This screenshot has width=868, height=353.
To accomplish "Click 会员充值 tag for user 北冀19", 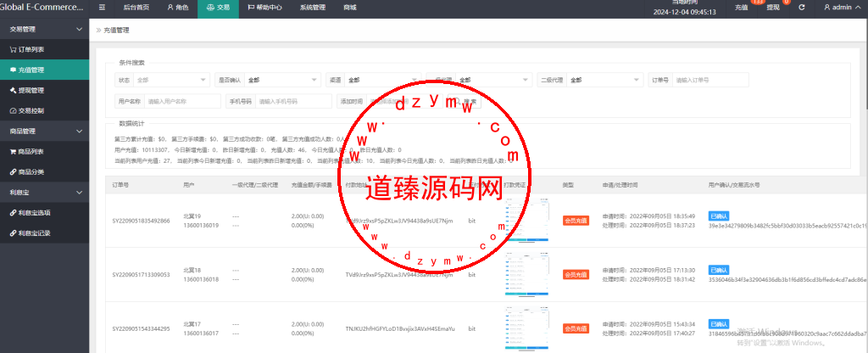I will point(576,221).
